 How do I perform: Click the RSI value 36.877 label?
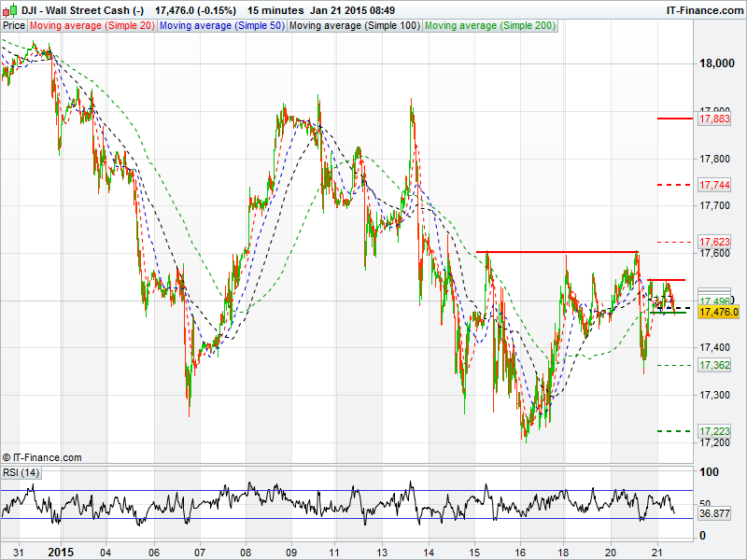click(x=713, y=513)
